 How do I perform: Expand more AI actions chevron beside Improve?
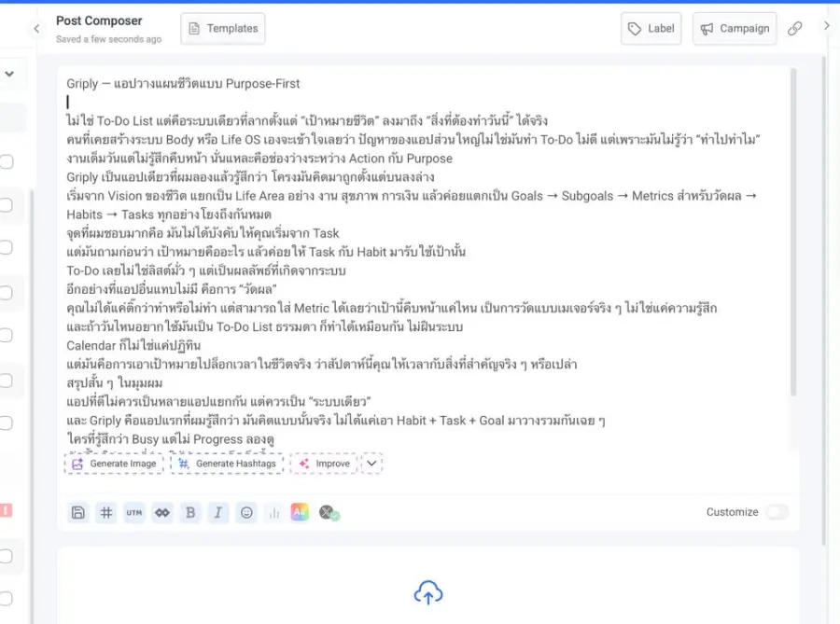pos(371,464)
